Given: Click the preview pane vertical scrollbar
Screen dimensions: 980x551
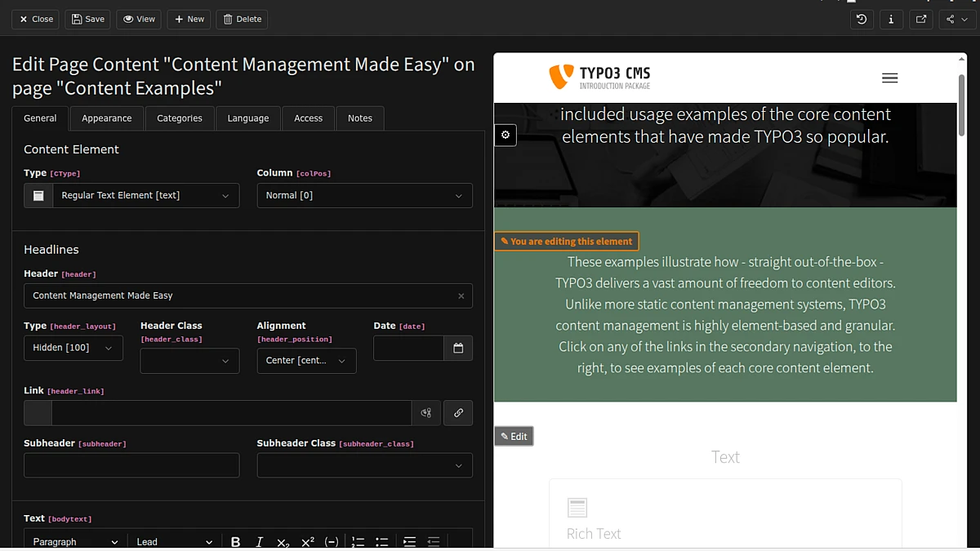Looking at the screenshot, I should coord(961,106).
